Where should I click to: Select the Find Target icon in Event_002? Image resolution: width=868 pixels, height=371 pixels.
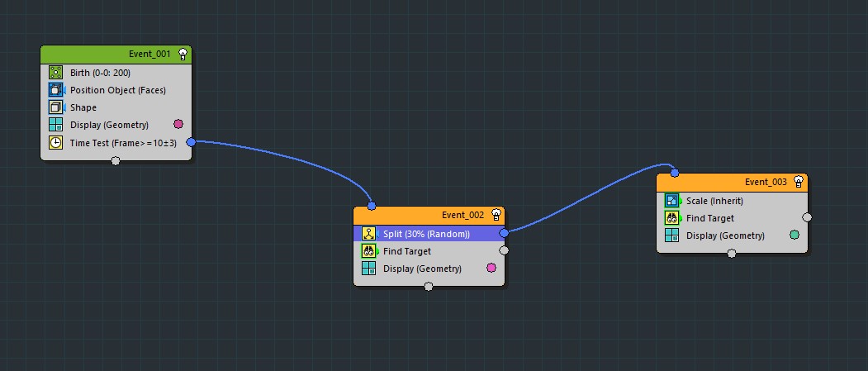coord(368,251)
